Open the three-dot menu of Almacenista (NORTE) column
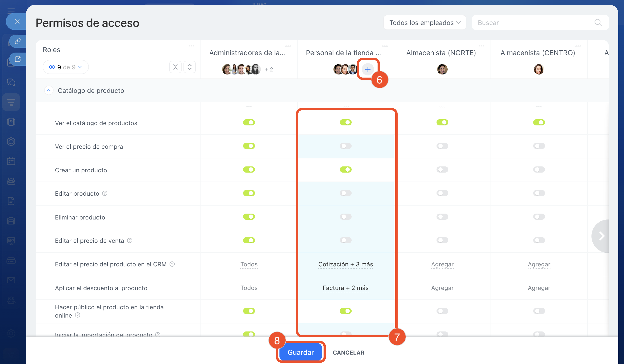 (x=481, y=46)
